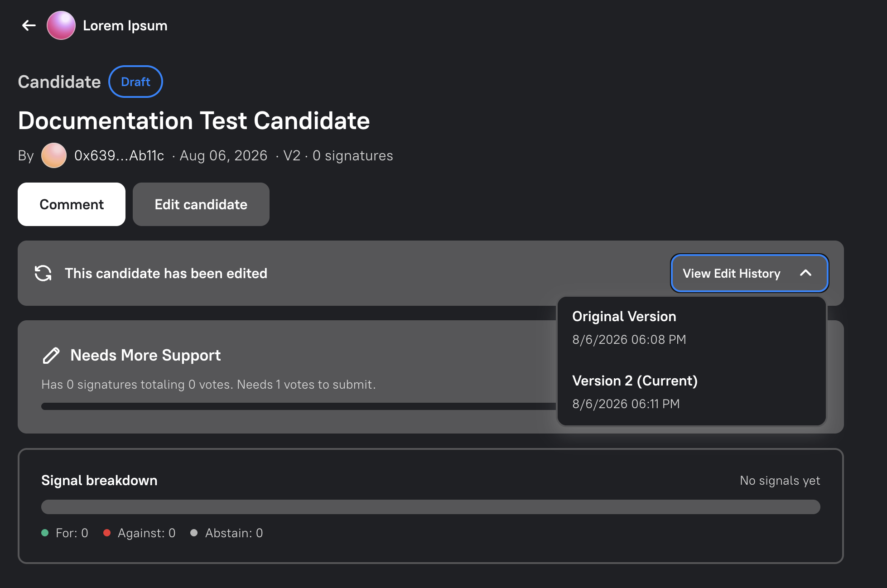This screenshot has width=887, height=588.
Task: Click the Candidate label text
Action: [x=59, y=82]
